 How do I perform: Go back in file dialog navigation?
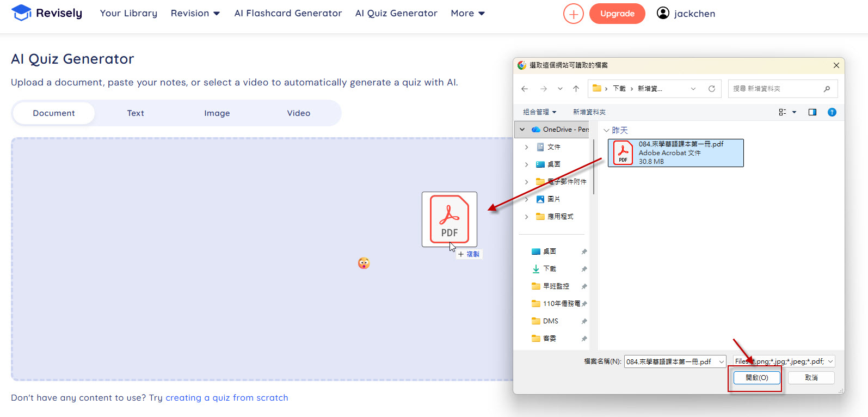point(525,89)
